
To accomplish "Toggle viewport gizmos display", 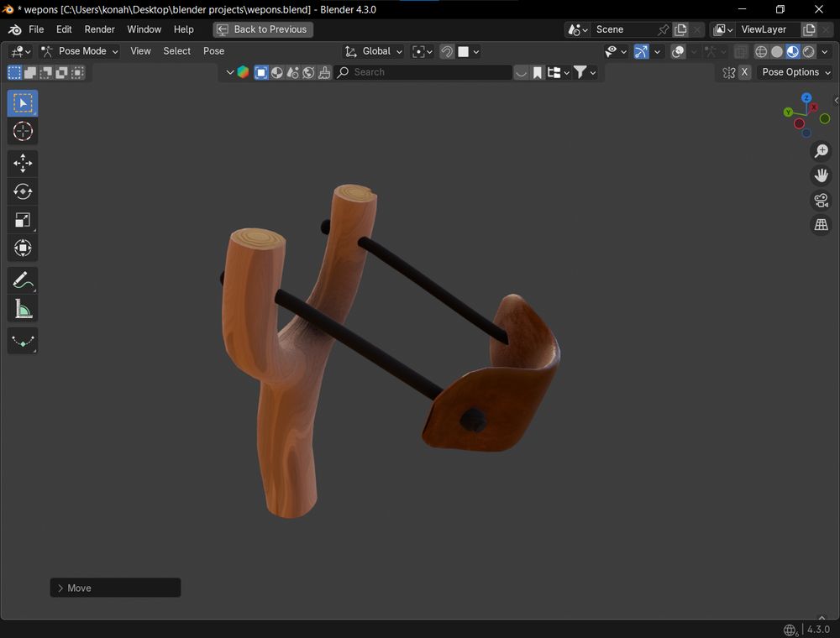I will [x=641, y=51].
